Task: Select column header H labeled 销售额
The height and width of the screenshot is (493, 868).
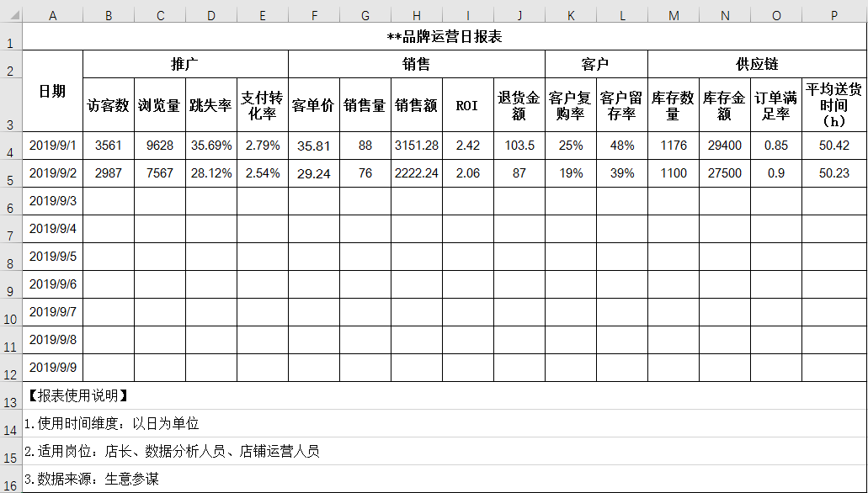Action: (416, 14)
